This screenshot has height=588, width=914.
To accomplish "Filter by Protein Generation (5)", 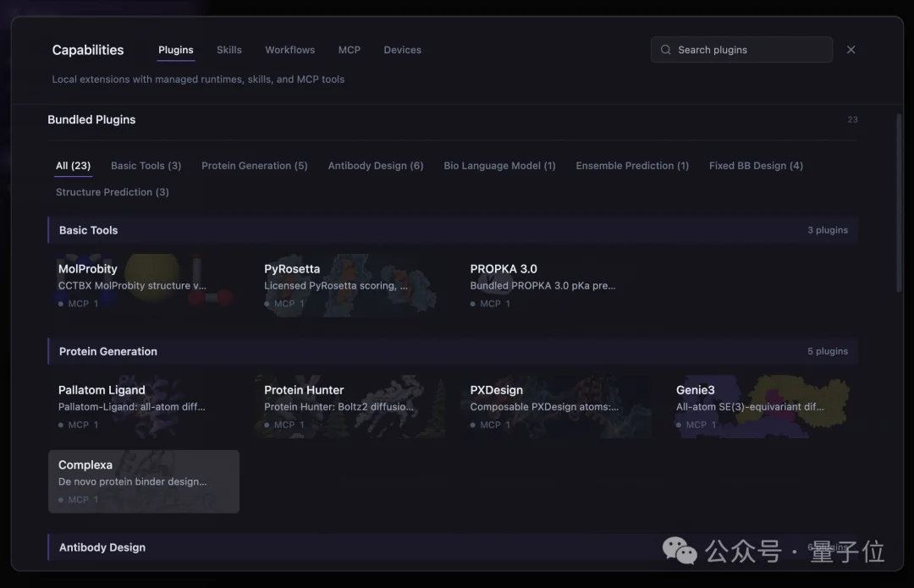I will coord(254,166).
